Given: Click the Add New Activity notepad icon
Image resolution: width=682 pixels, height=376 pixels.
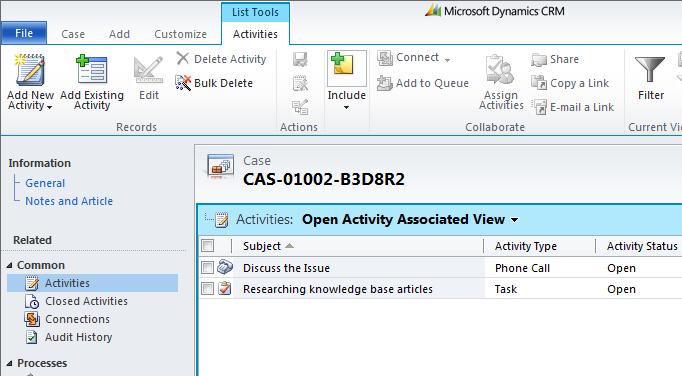Looking at the screenshot, I should [x=30, y=70].
